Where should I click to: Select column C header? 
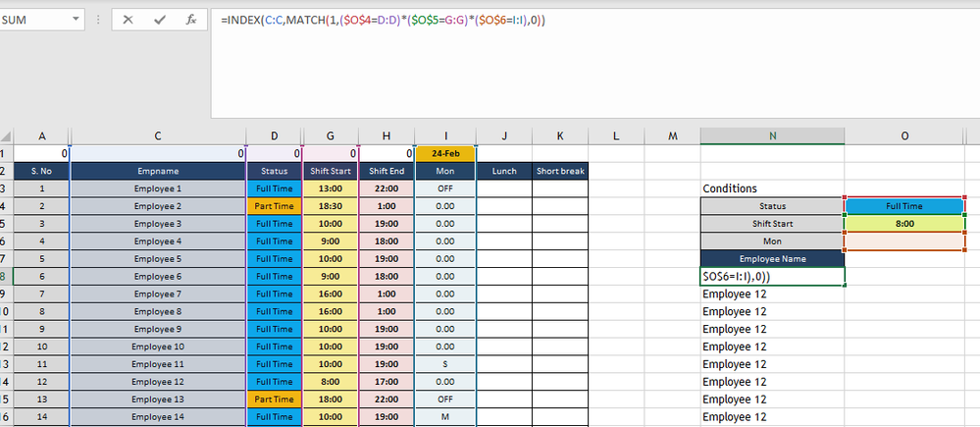pos(158,136)
